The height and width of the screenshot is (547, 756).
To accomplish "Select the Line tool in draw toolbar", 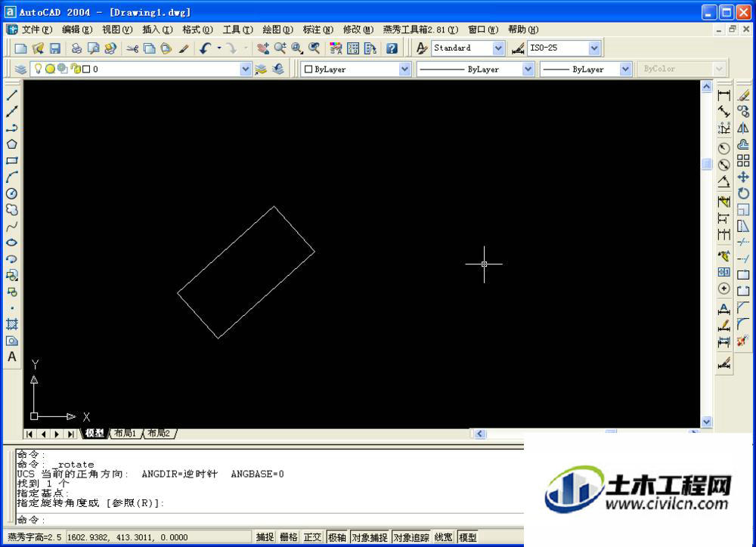I will point(12,95).
